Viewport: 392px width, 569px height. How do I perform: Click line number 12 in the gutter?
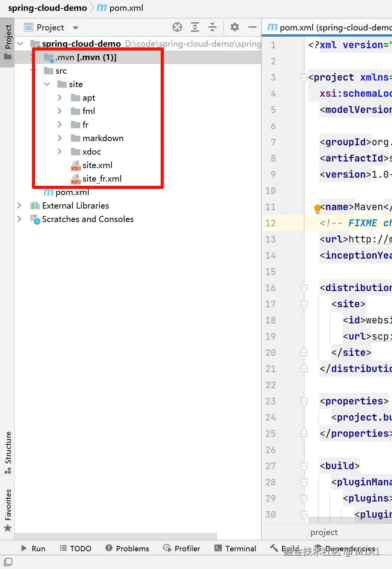click(271, 223)
